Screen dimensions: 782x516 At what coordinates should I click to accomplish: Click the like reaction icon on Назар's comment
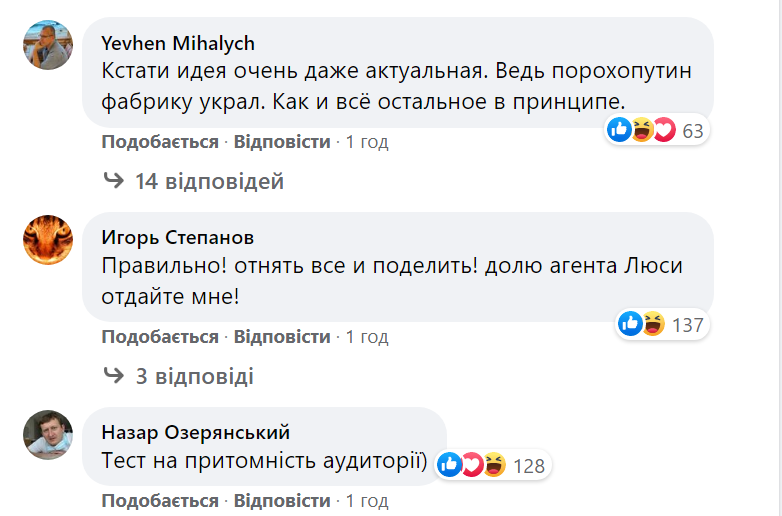pos(450,464)
